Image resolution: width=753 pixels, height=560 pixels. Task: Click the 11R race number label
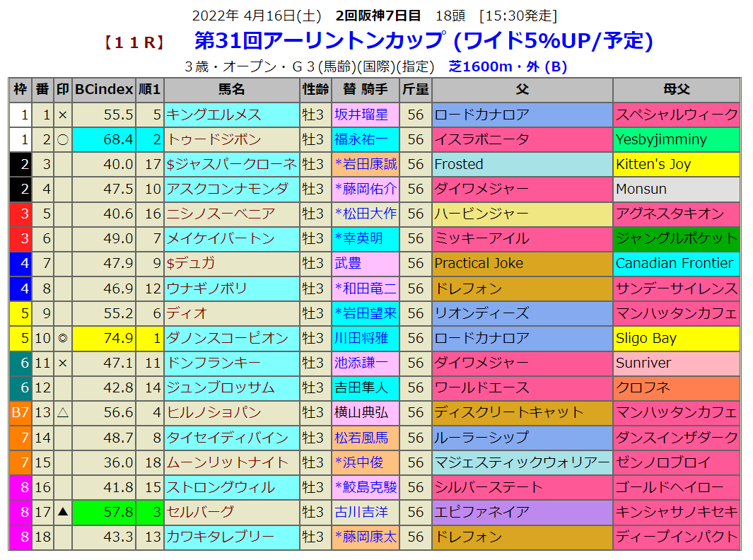(134, 42)
